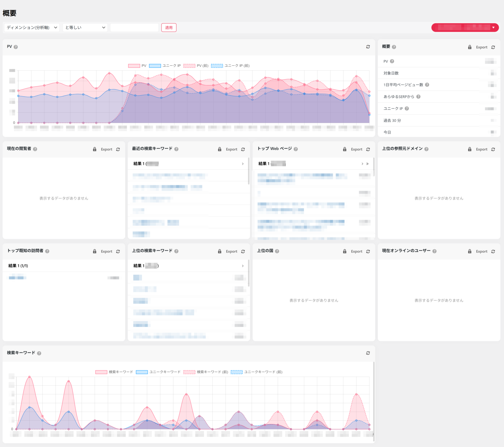The image size is (504, 447).
Task: Toggle the PV (前) series in the legend
Action: (x=196, y=66)
